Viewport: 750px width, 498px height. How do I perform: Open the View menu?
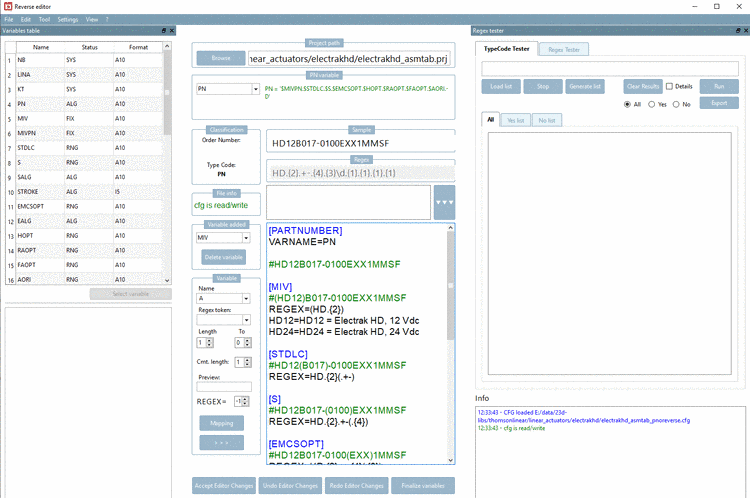coord(91,20)
